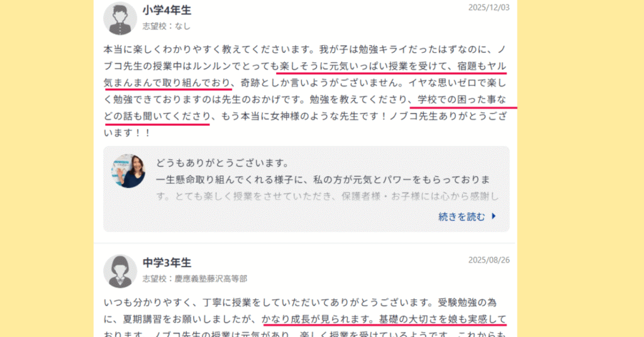Click the male student avatar icon
The image size is (644, 337).
[120, 18]
